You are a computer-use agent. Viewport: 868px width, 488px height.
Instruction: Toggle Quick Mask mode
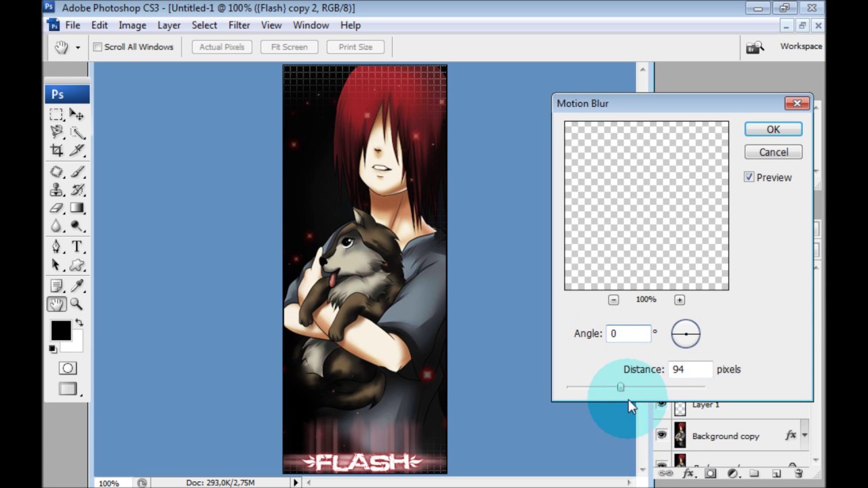[x=67, y=368]
